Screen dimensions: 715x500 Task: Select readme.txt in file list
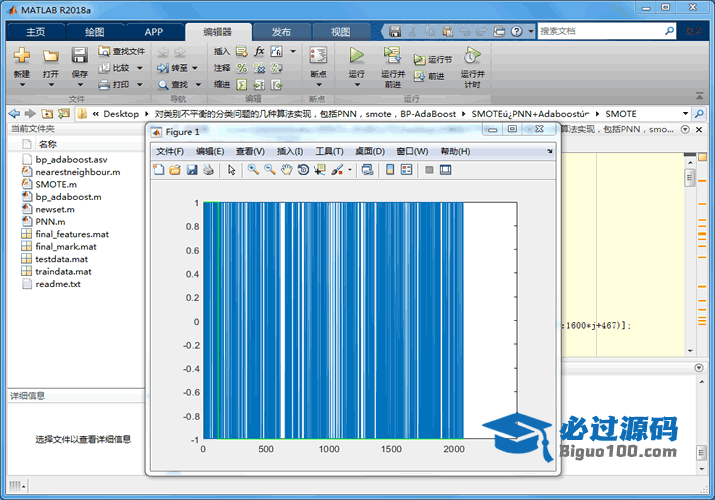pyautogui.click(x=58, y=284)
